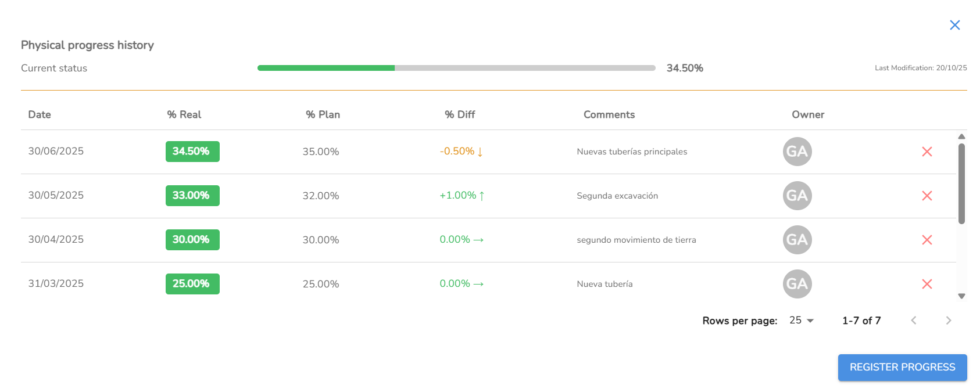Open the Rows per page dropdown
980x385 pixels.
tap(802, 321)
